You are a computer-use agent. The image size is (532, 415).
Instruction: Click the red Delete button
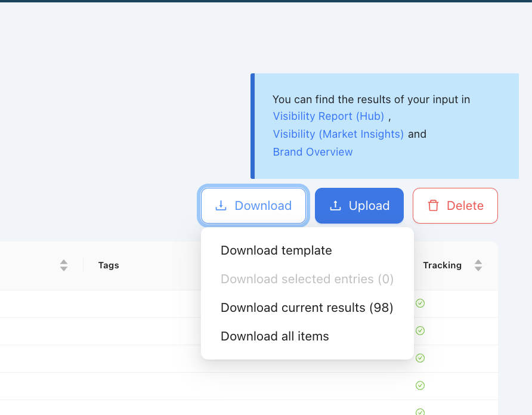[x=455, y=206]
